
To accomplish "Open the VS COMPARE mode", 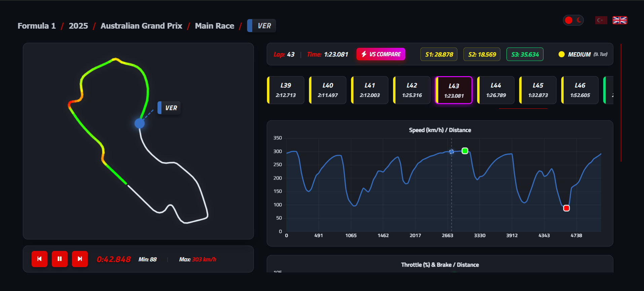I will click(x=381, y=54).
